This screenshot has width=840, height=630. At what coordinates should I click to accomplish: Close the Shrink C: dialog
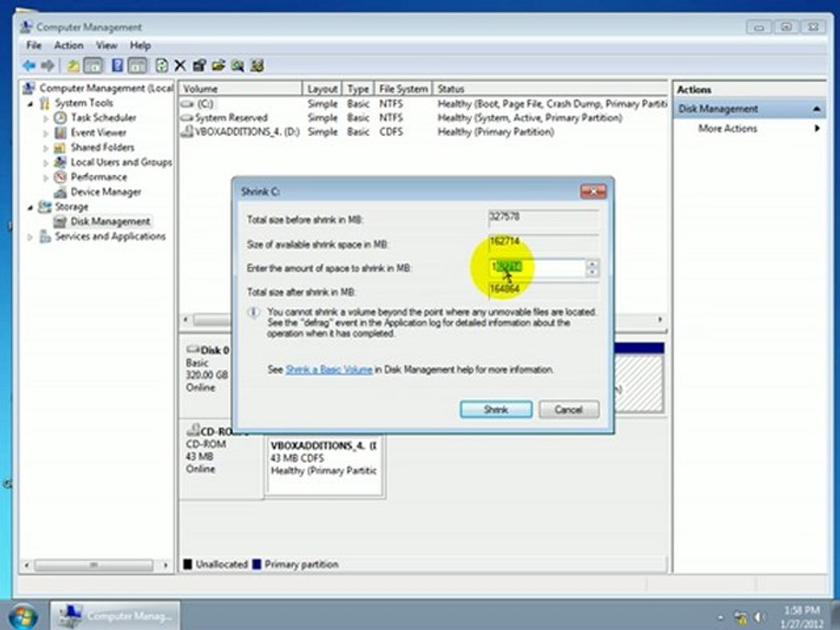click(593, 192)
